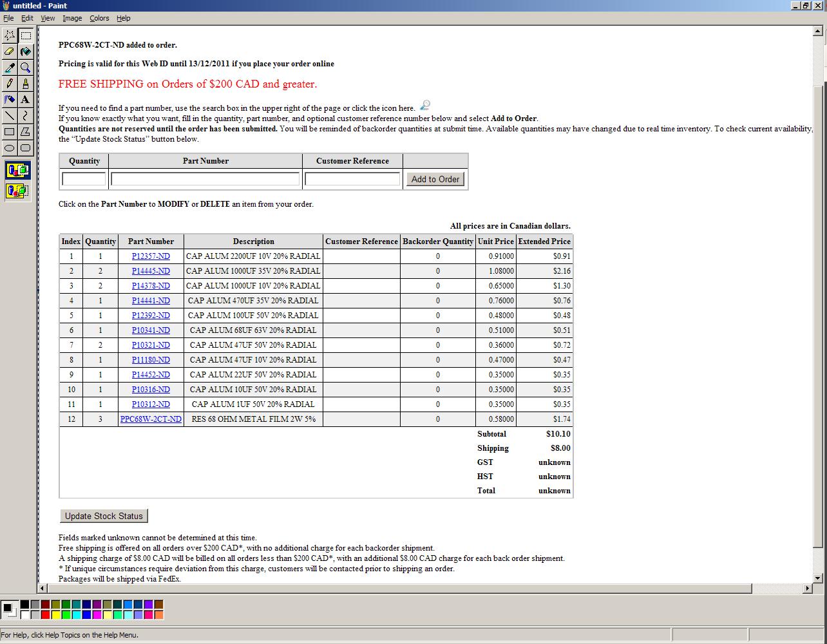Choose the Curve tool
Image resolution: width=827 pixels, height=644 pixels.
click(x=25, y=116)
